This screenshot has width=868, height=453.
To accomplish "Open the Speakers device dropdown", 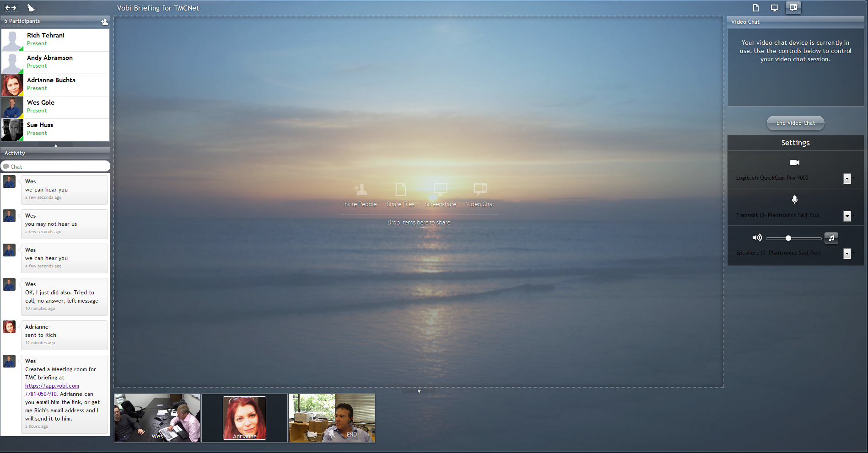I will tap(847, 254).
